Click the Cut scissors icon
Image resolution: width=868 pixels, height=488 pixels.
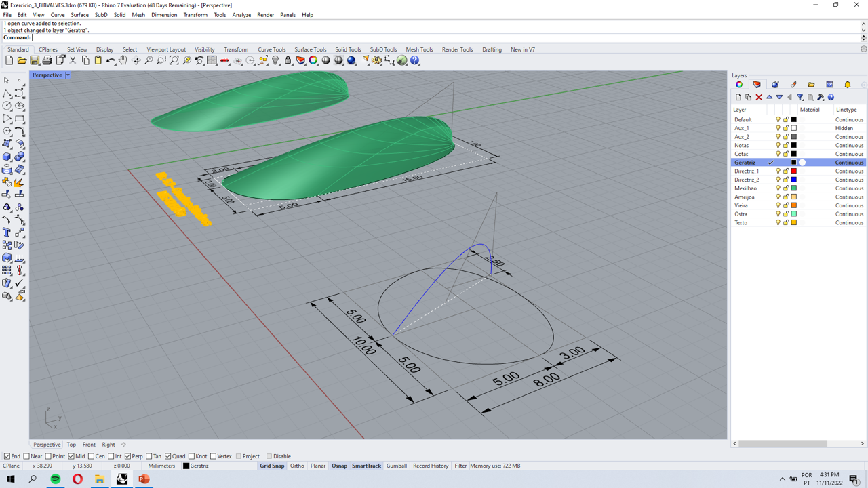pyautogui.click(x=73, y=61)
